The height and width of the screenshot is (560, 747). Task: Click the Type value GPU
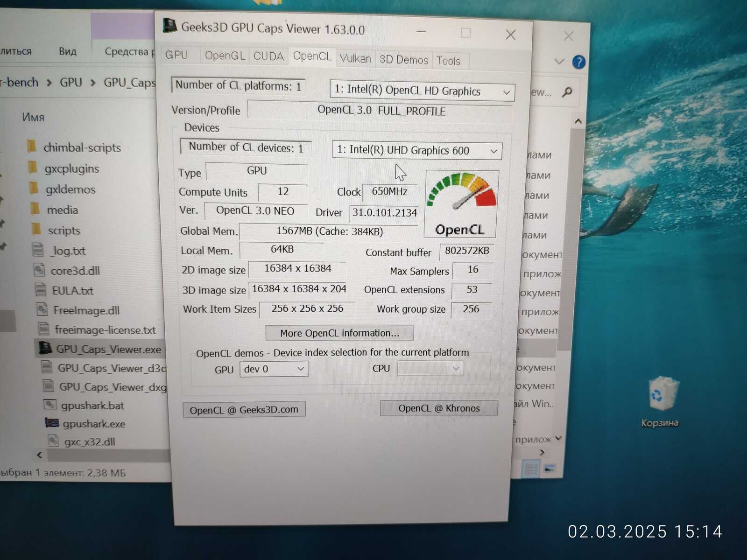click(256, 171)
